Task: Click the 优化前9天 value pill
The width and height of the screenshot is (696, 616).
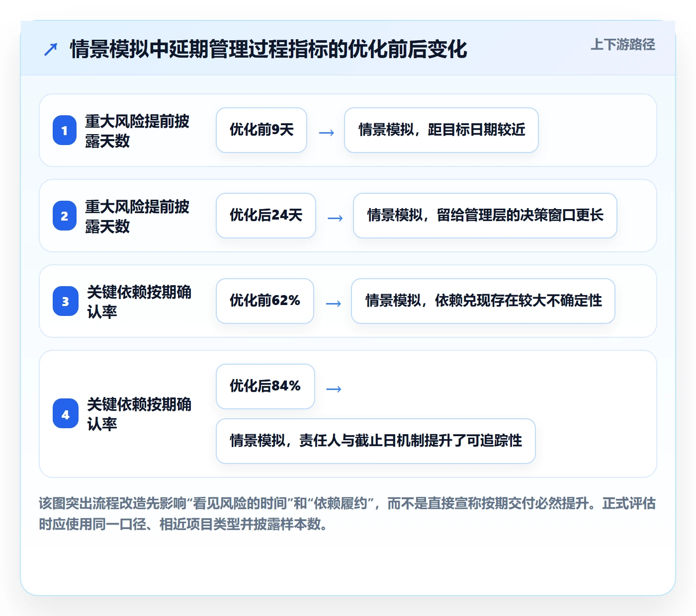Action: coord(261,130)
